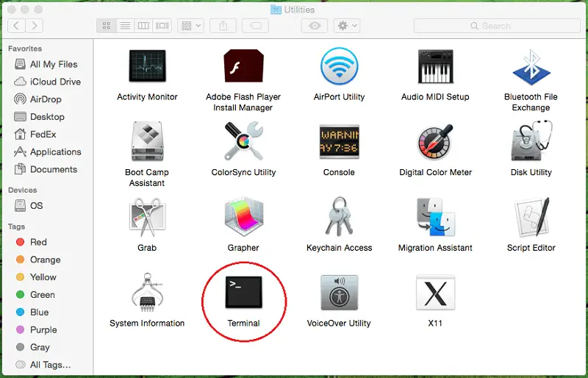Click the Share toolbar button
This screenshot has height=378, width=588.
(x=223, y=26)
